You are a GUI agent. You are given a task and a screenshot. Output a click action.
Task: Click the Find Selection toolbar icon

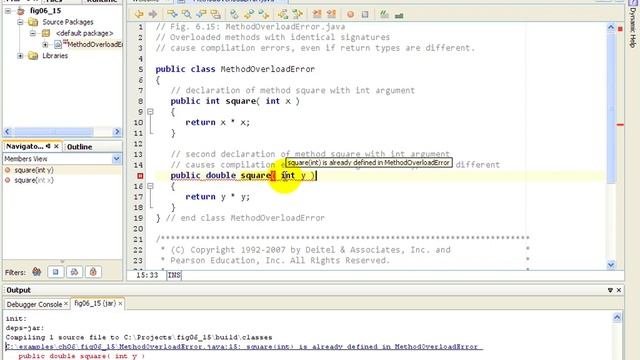coord(172,14)
